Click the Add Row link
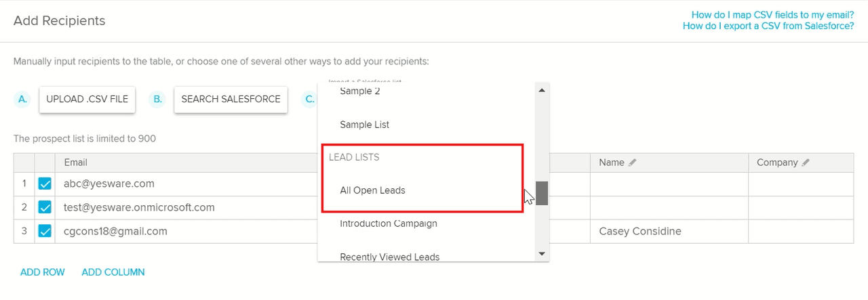The width and height of the screenshot is (868, 300). click(x=43, y=272)
